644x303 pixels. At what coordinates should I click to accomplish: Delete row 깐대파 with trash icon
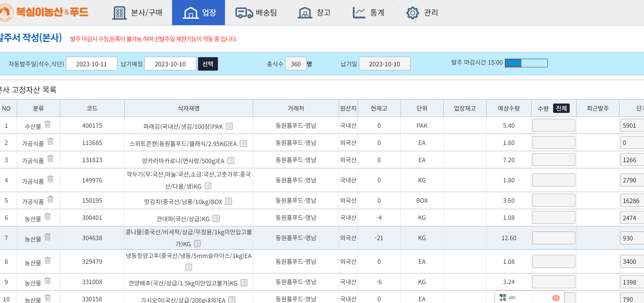[48, 216]
